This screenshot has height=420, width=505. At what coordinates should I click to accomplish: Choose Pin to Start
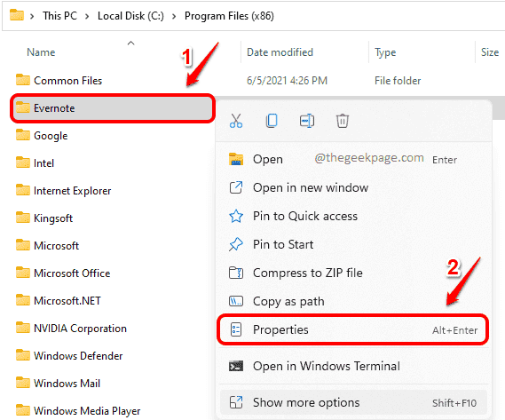(353, 244)
